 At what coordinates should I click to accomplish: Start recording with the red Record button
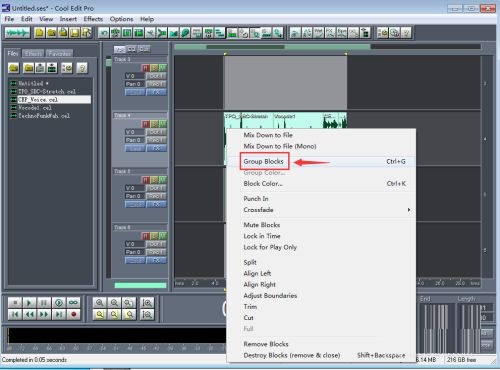coord(73,314)
